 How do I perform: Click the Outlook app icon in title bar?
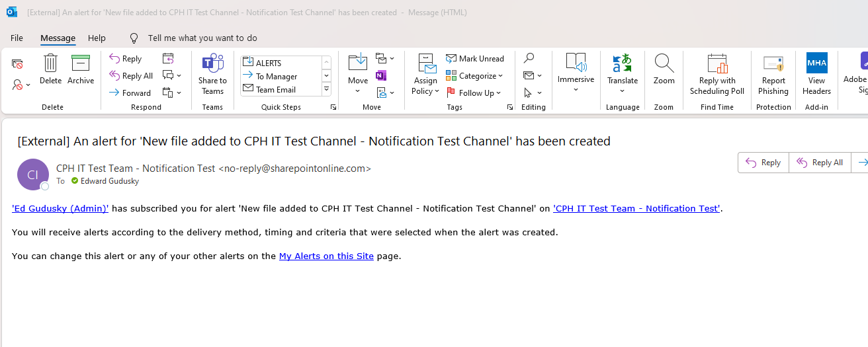pyautogui.click(x=11, y=12)
